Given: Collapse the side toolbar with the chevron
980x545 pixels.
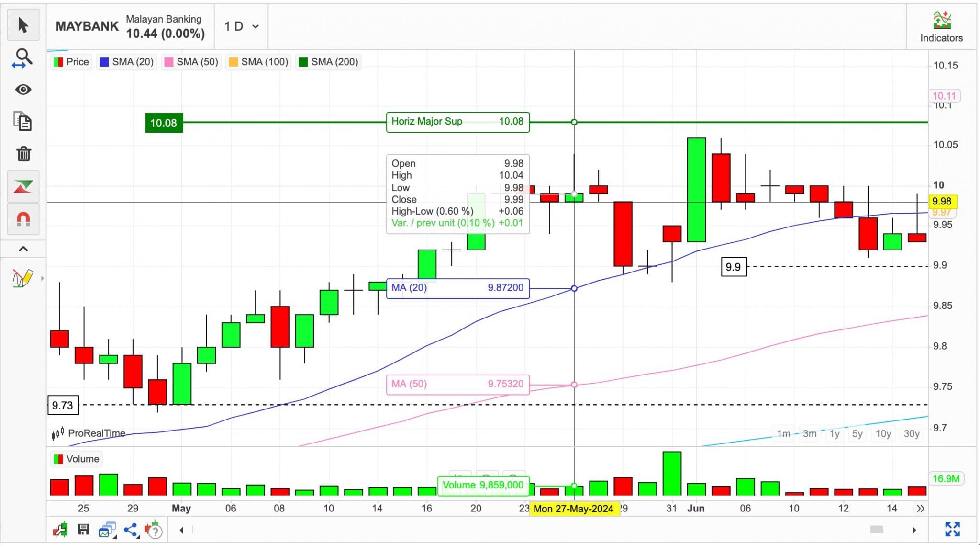Looking at the screenshot, I should pyautogui.click(x=23, y=249).
